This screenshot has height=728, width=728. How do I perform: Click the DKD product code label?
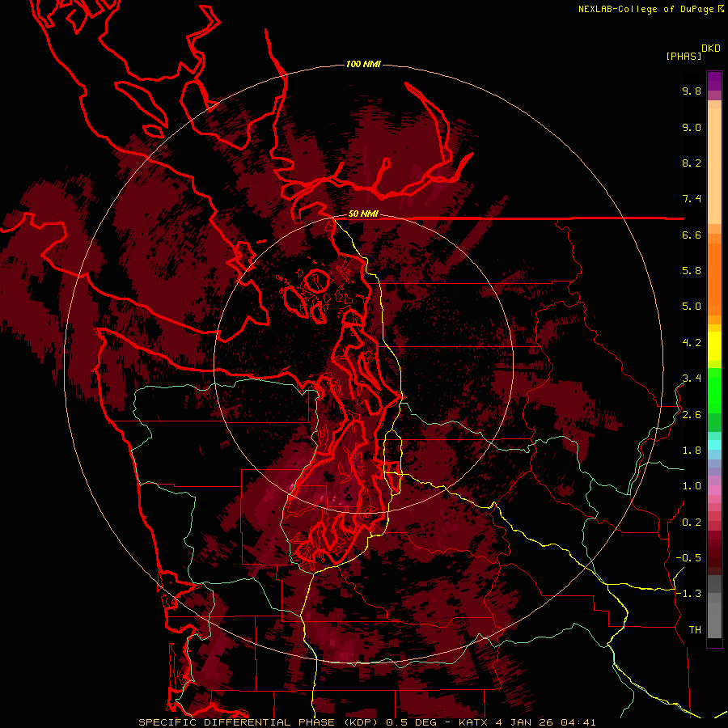[711, 48]
